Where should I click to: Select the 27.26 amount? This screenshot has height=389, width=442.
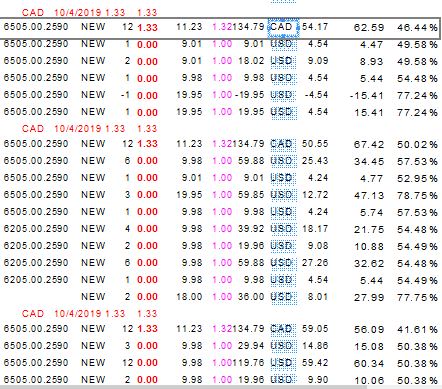pyautogui.click(x=315, y=263)
